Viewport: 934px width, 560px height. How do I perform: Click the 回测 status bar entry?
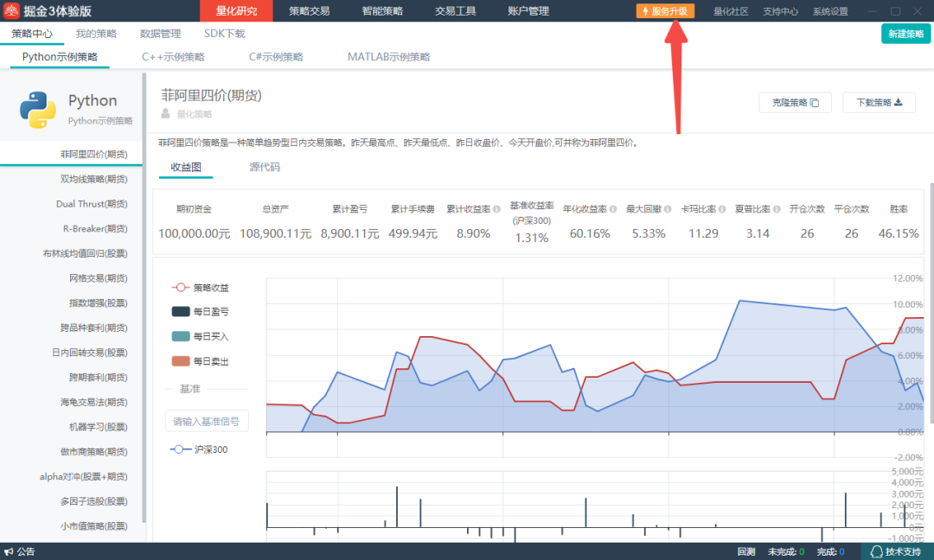click(746, 551)
